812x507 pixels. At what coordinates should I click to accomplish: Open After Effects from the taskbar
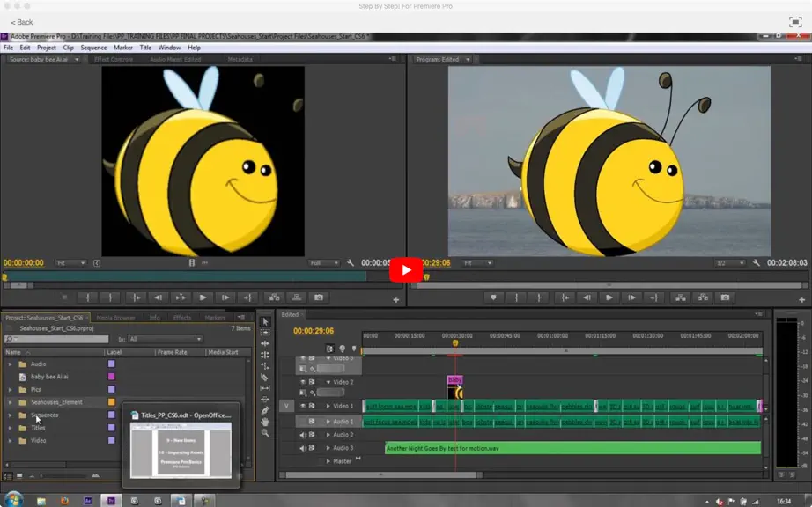click(88, 501)
